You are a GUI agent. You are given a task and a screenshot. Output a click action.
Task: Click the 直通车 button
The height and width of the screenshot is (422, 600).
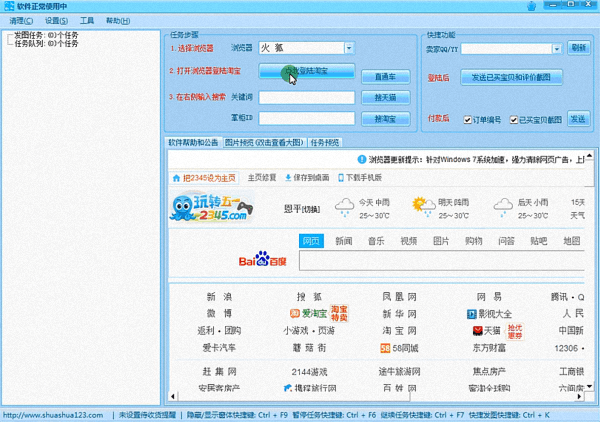(385, 76)
